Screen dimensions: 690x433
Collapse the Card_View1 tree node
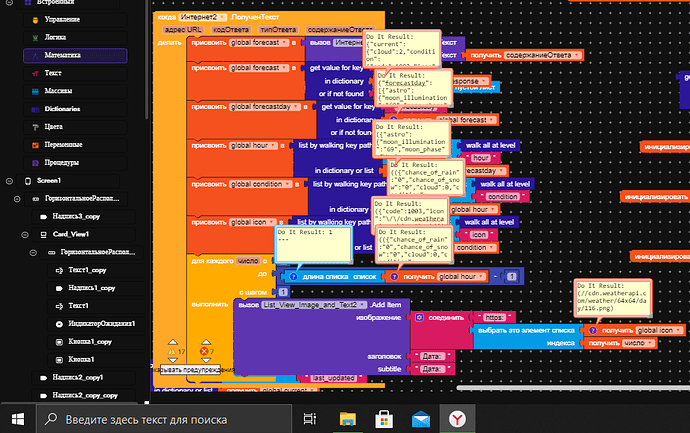point(25,235)
